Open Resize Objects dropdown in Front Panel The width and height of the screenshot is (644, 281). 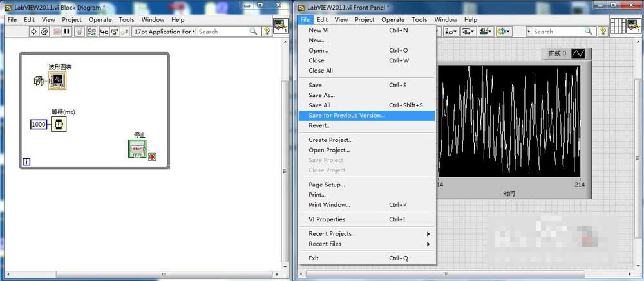(x=486, y=32)
